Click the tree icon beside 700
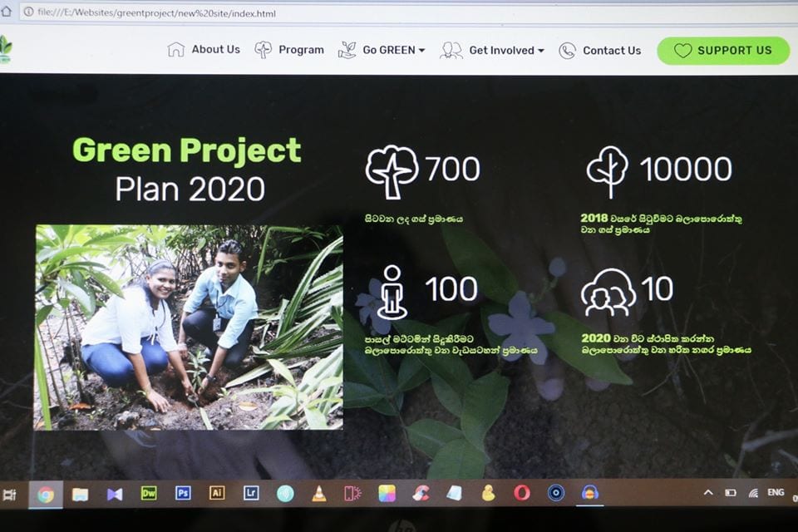The width and height of the screenshot is (798, 532). [392, 171]
